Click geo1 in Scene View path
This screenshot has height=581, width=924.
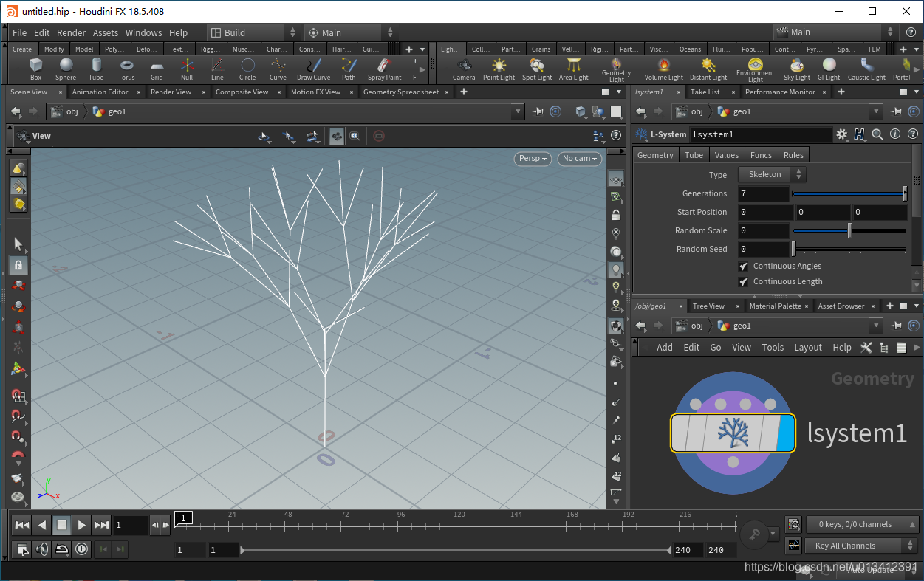click(x=117, y=111)
